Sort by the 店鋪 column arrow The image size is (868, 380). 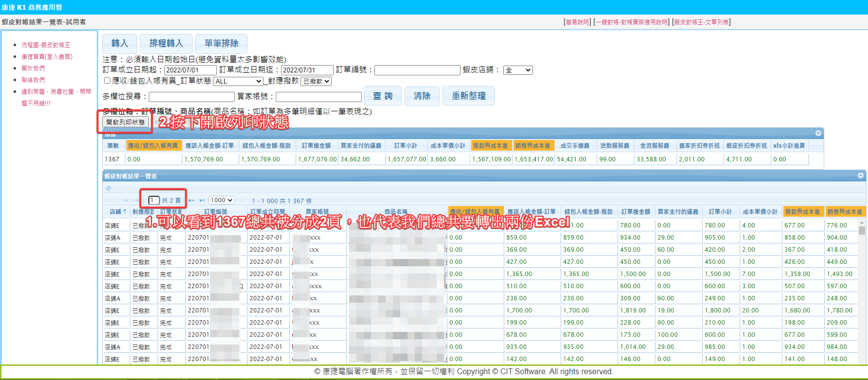pos(124,211)
